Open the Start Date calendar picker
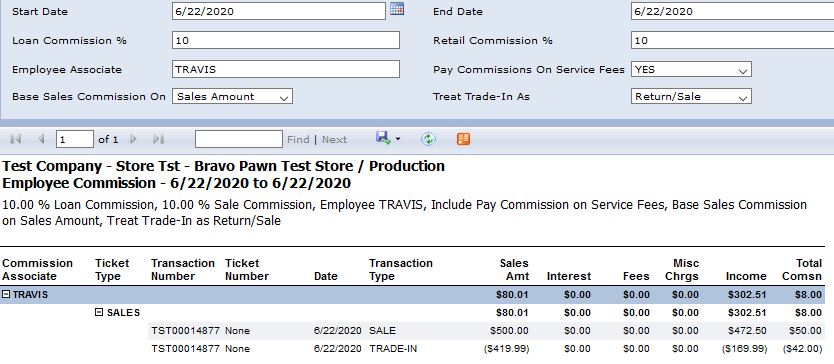This screenshot has width=834, height=364. [397, 9]
